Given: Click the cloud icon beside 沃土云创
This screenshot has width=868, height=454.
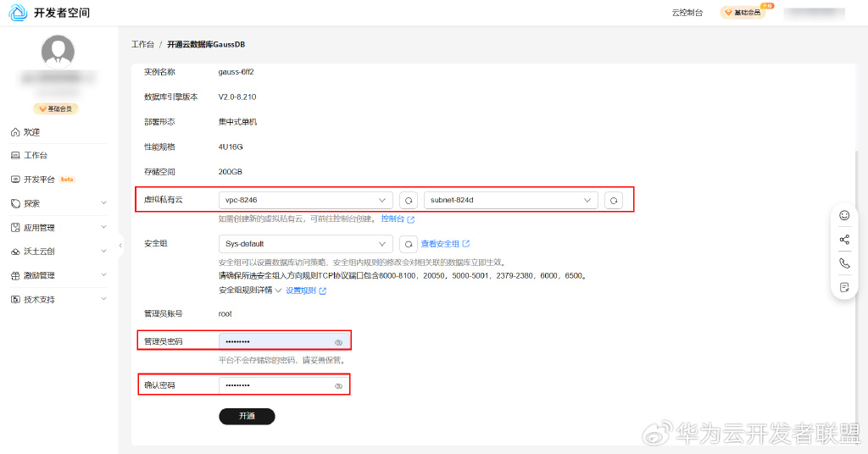Looking at the screenshot, I should pos(15,252).
